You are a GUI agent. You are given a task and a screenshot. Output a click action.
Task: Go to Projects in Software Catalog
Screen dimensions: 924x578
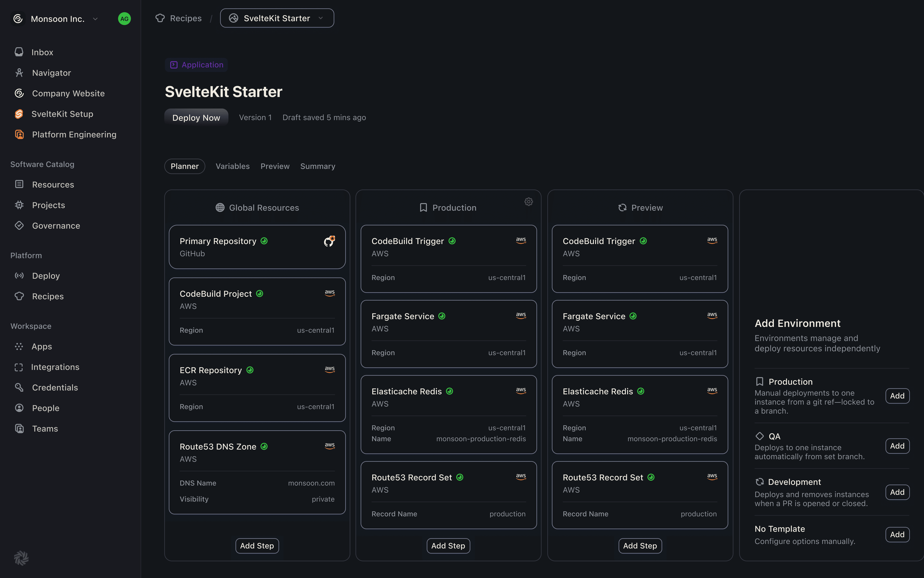(40, 205)
